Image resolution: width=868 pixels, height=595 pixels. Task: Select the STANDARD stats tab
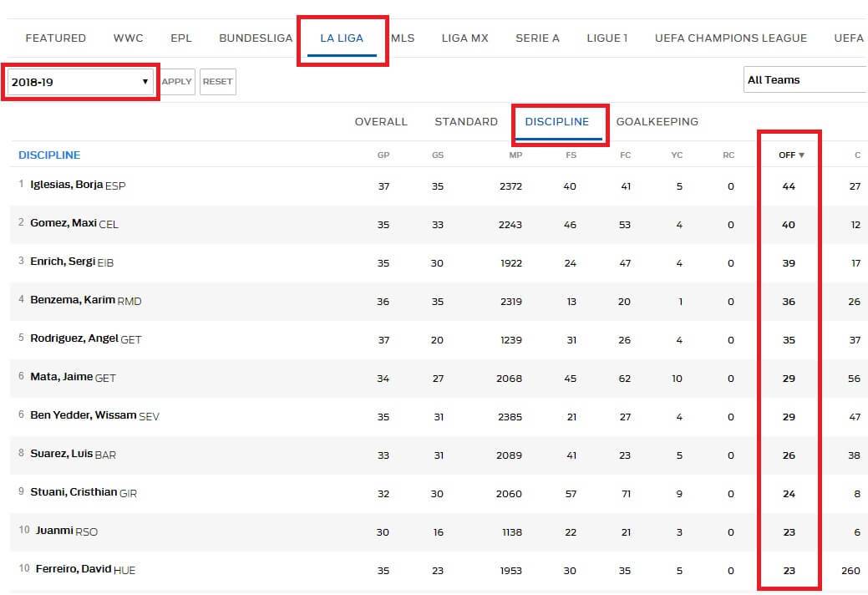[466, 122]
